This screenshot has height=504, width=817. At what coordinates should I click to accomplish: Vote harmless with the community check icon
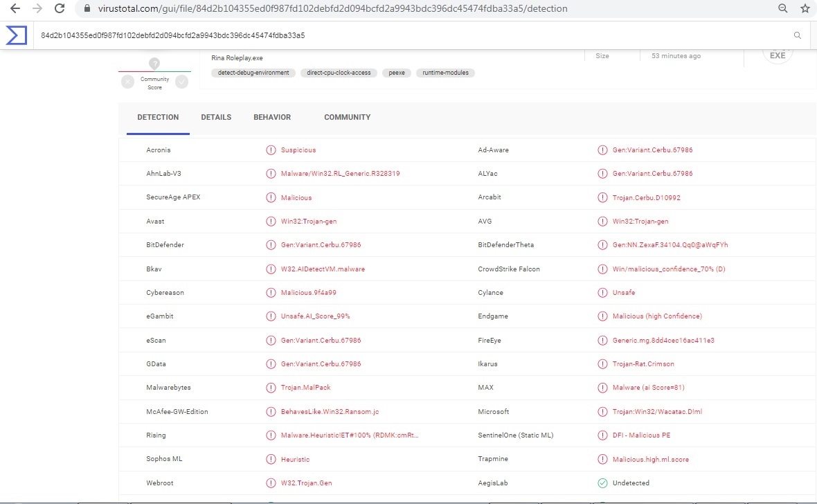click(x=182, y=82)
